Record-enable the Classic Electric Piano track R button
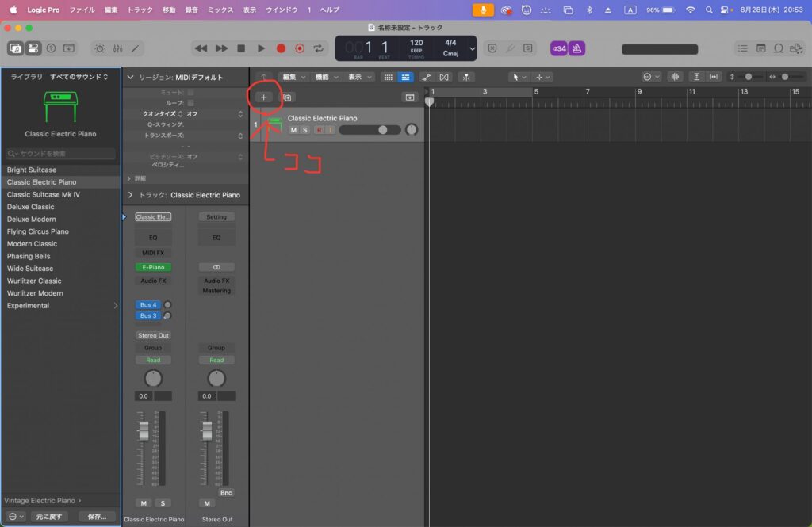Viewport: 812px width, 527px height. coord(319,130)
